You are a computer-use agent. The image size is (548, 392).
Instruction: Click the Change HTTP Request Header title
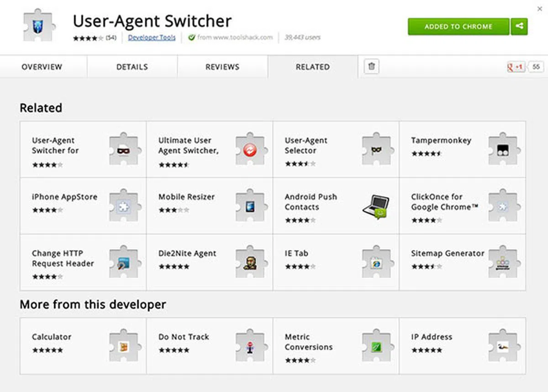click(63, 258)
